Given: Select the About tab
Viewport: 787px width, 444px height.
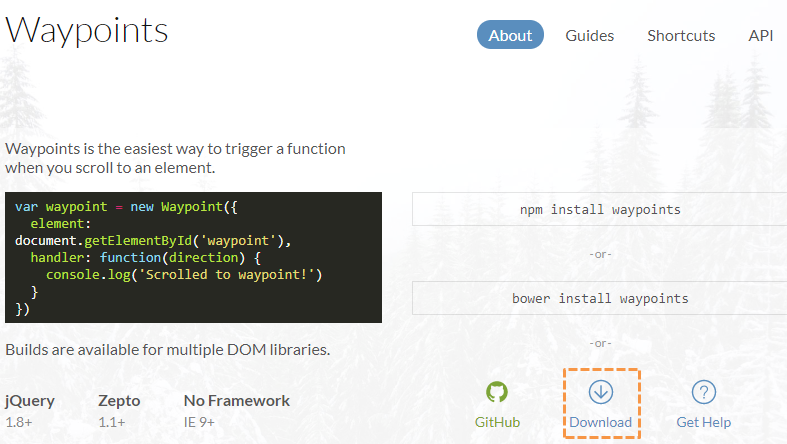Looking at the screenshot, I should click(510, 35).
